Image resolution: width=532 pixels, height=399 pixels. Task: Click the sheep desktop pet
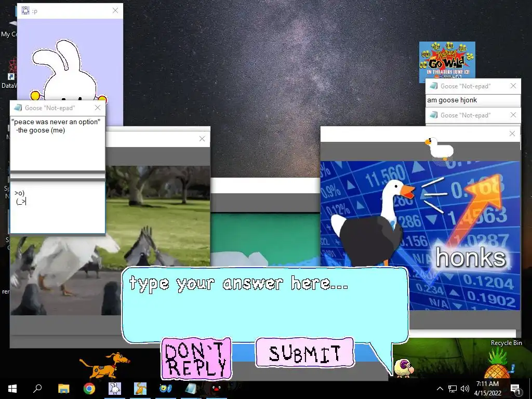[x=404, y=368]
